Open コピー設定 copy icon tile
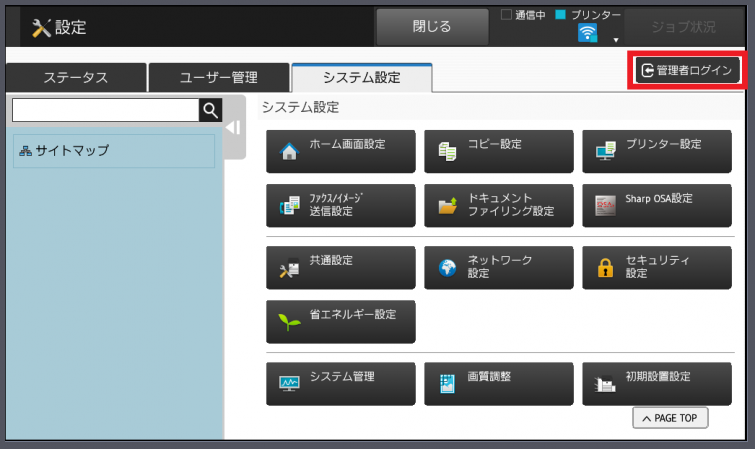This screenshot has height=449, width=755. tap(498, 151)
